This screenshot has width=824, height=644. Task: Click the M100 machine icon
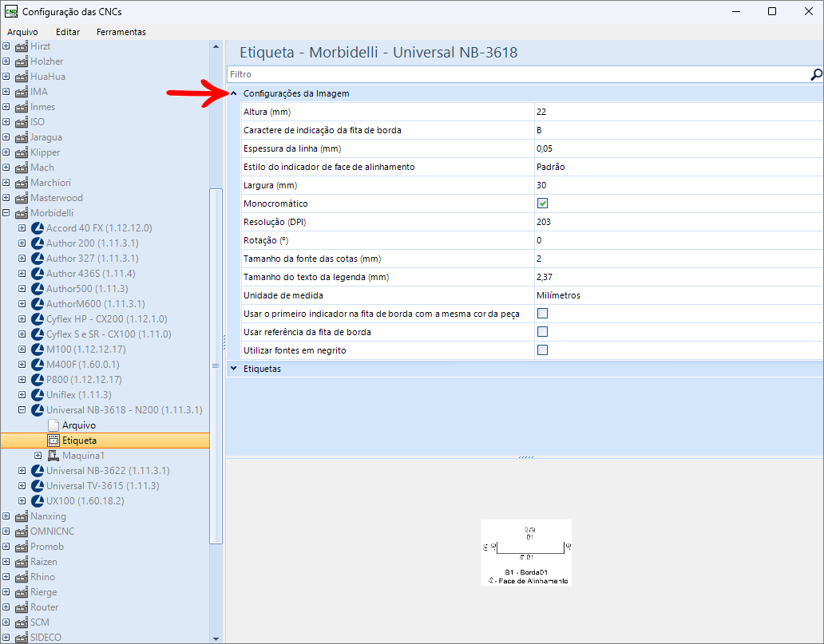[x=38, y=350]
